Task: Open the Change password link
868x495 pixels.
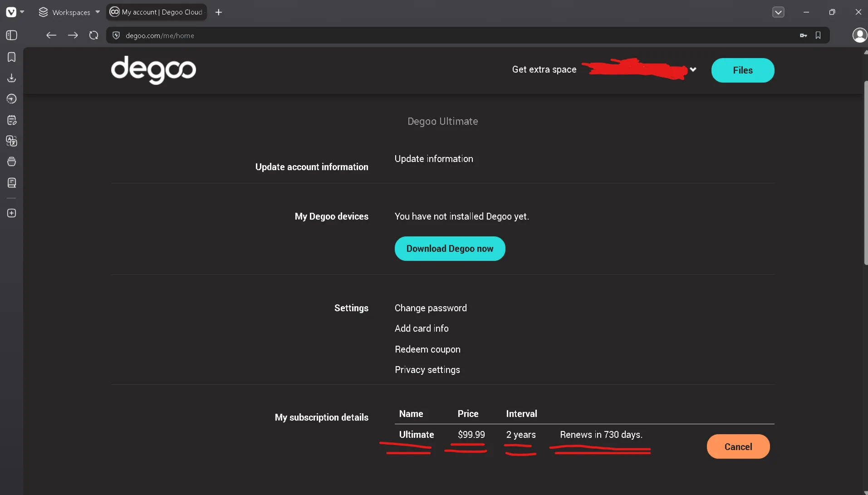Action: click(x=431, y=308)
